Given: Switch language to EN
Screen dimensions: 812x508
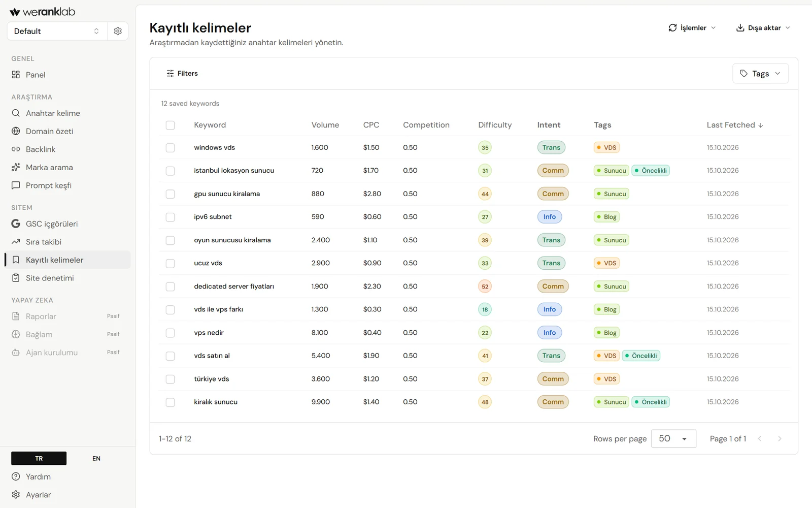Looking at the screenshot, I should click(96, 459).
